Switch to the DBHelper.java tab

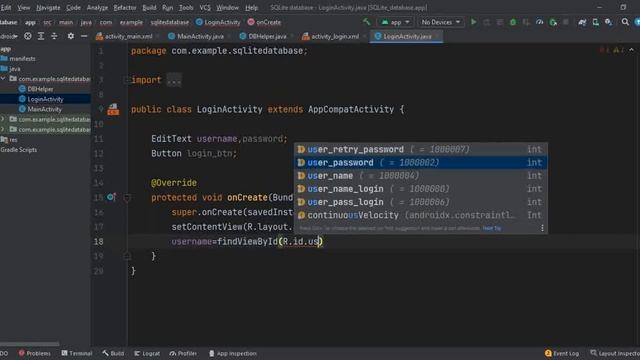(x=263, y=36)
